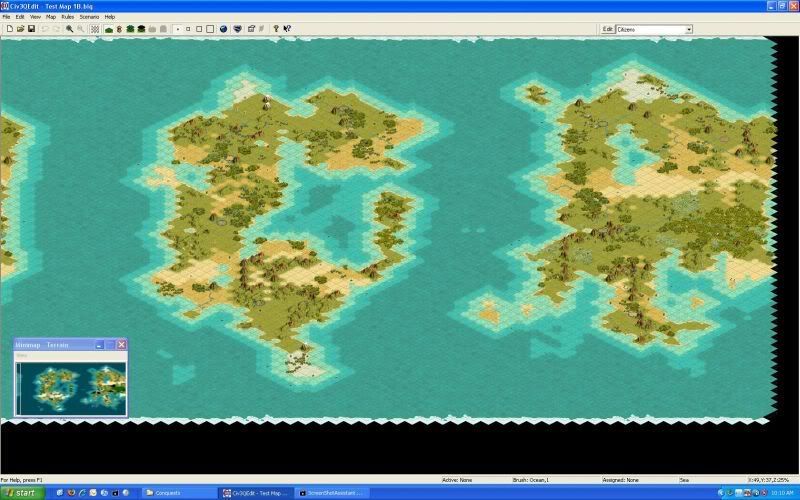Switch to the Conquests taskbar folder
This screenshot has width=800, height=500.
[x=178, y=493]
